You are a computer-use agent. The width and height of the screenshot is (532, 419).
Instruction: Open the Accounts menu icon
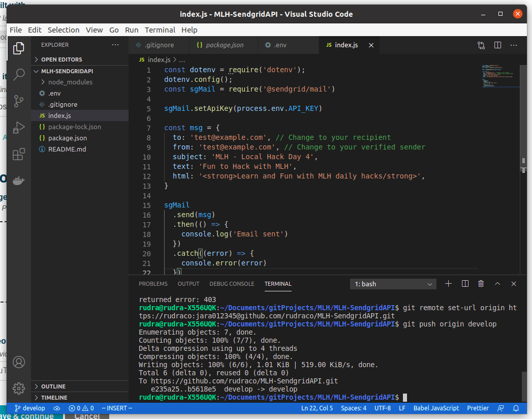[x=19, y=362]
